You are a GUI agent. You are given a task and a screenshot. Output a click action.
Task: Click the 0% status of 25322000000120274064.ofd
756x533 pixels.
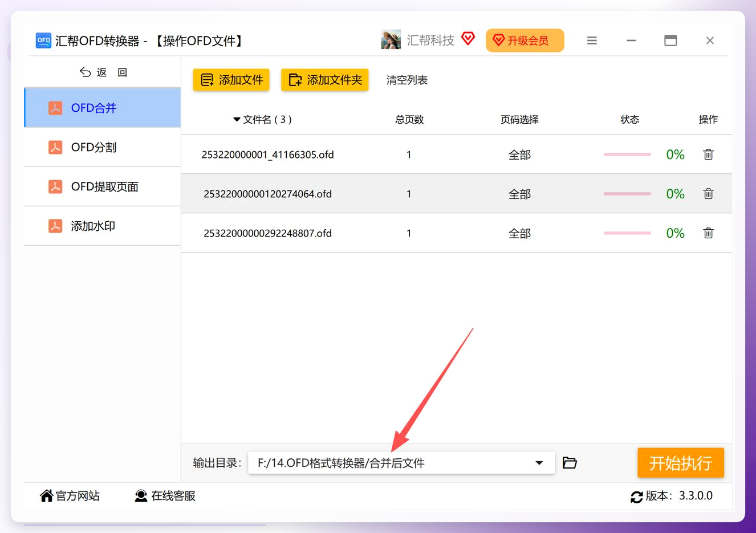tap(675, 194)
